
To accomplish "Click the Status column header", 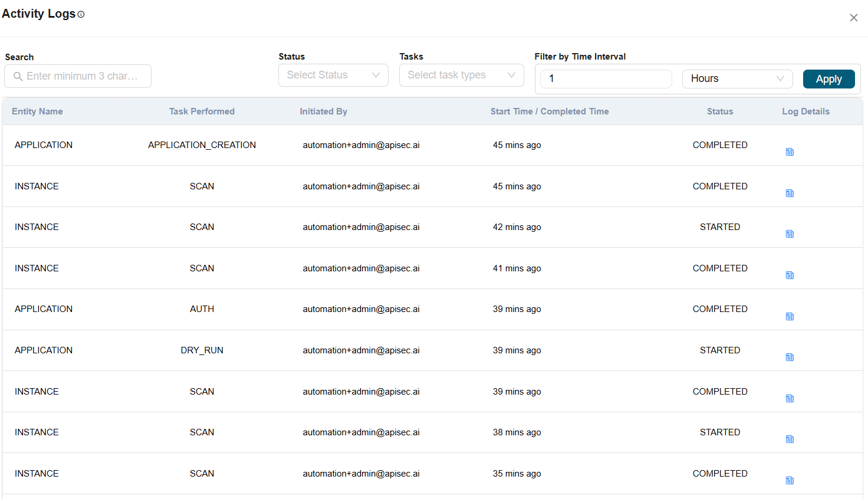I will pyautogui.click(x=720, y=111).
